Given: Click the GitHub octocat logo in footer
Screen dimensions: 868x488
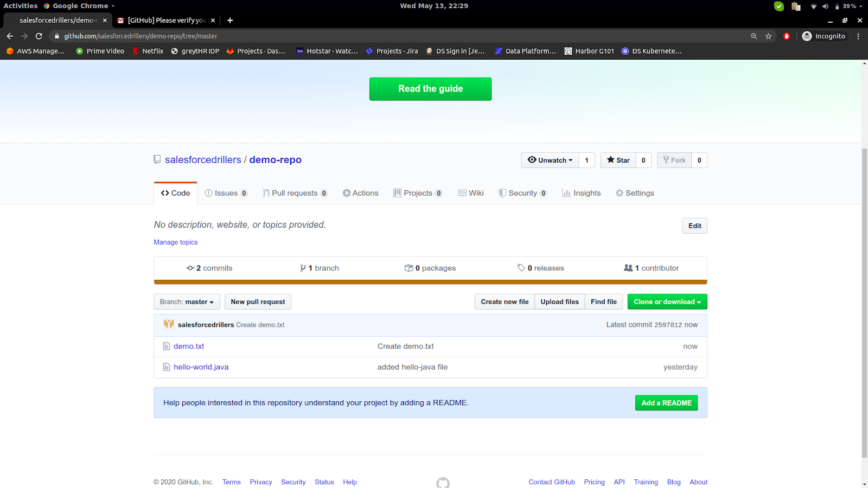Looking at the screenshot, I should (x=443, y=483).
